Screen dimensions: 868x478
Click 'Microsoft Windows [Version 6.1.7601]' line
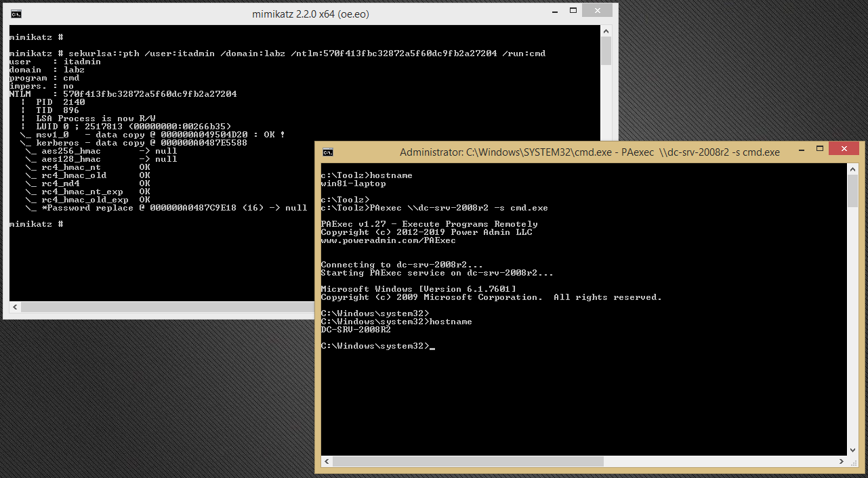(418, 289)
